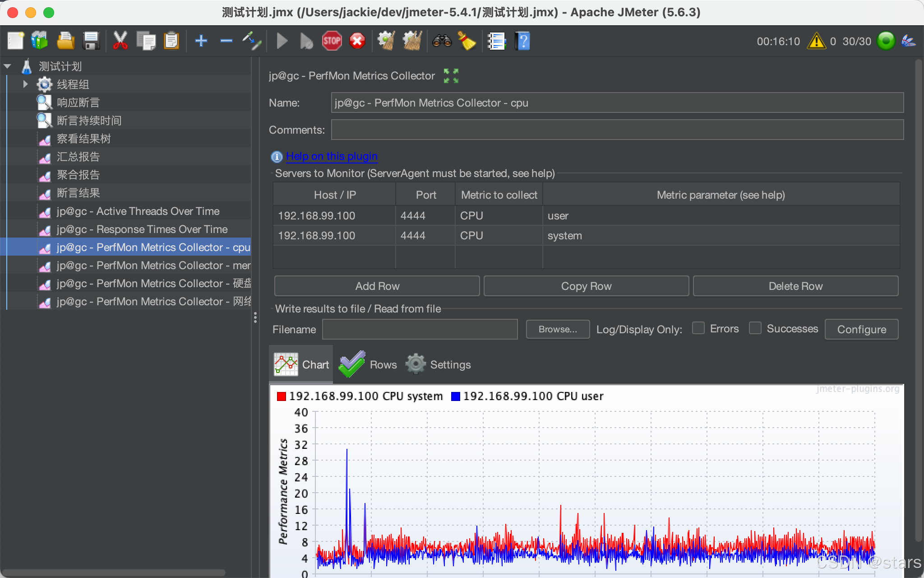Click the split pane divider handle dots

(x=255, y=317)
